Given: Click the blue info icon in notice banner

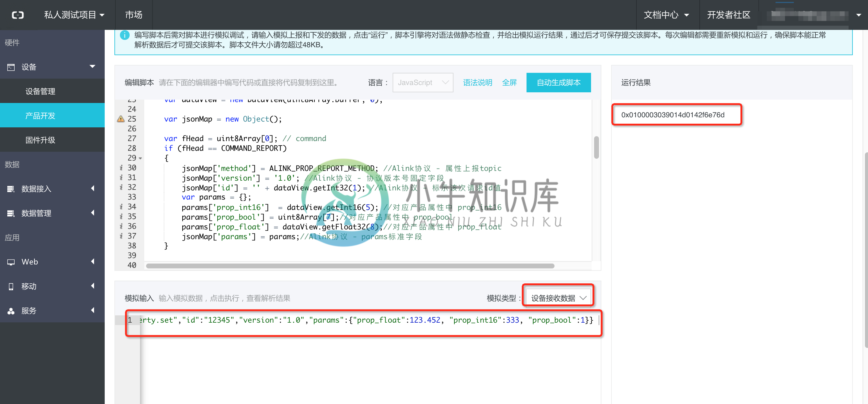Looking at the screenshot, I should tap(125, 35).
